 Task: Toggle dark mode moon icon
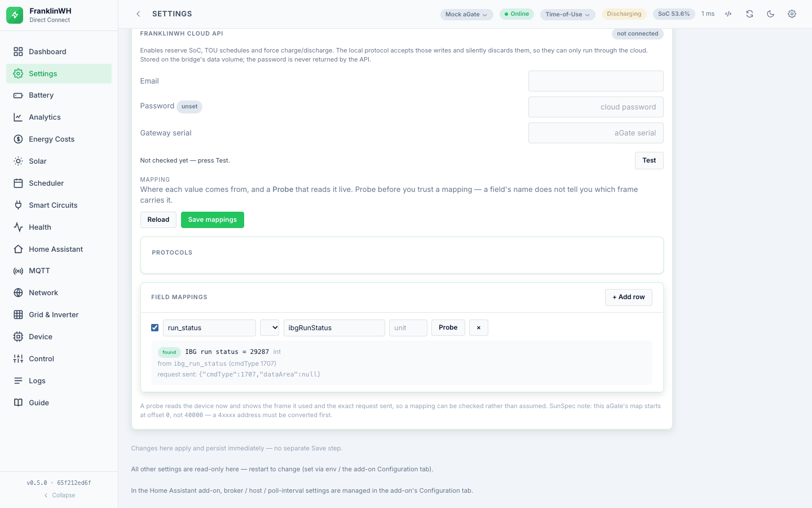click(771, 14)
